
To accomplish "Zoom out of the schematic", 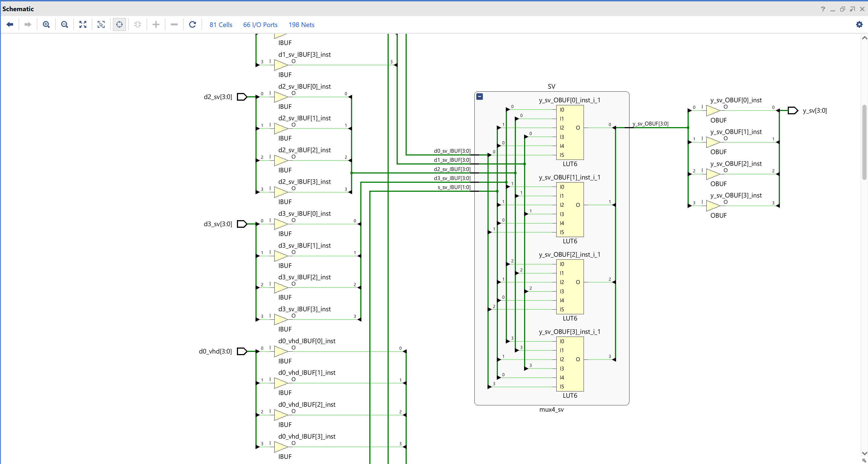I will click(64, 24).
